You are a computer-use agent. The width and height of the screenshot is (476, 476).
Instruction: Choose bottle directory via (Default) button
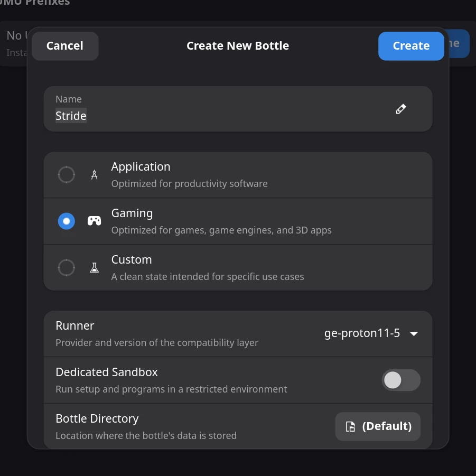[378, 426]
